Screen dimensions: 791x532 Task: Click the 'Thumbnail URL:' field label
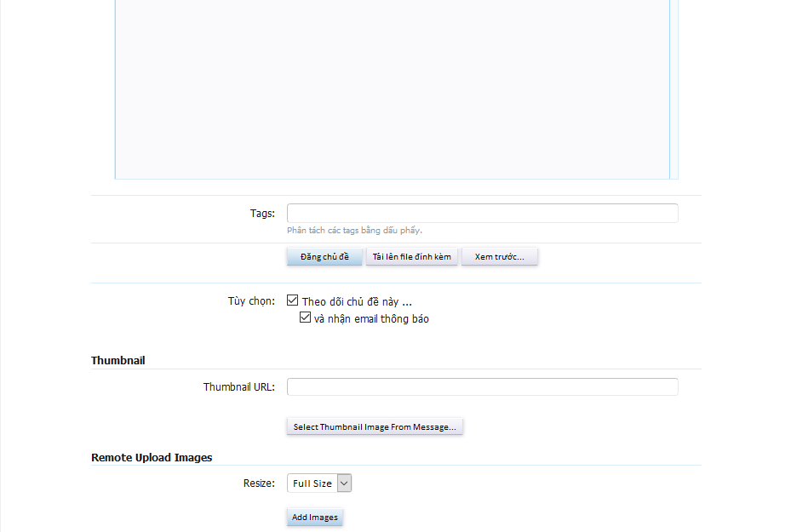pyautogui.click(x=238, y=387)
